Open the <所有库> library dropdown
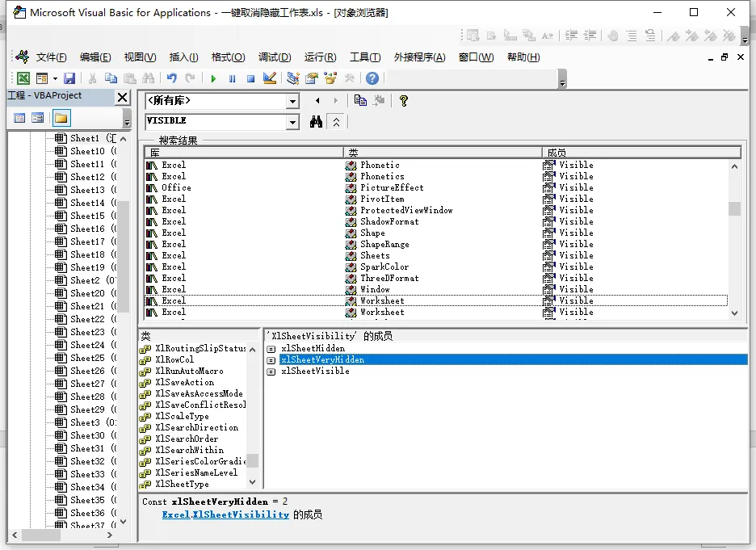The height and width of the screenshot is (550, 756). [292, 101]
